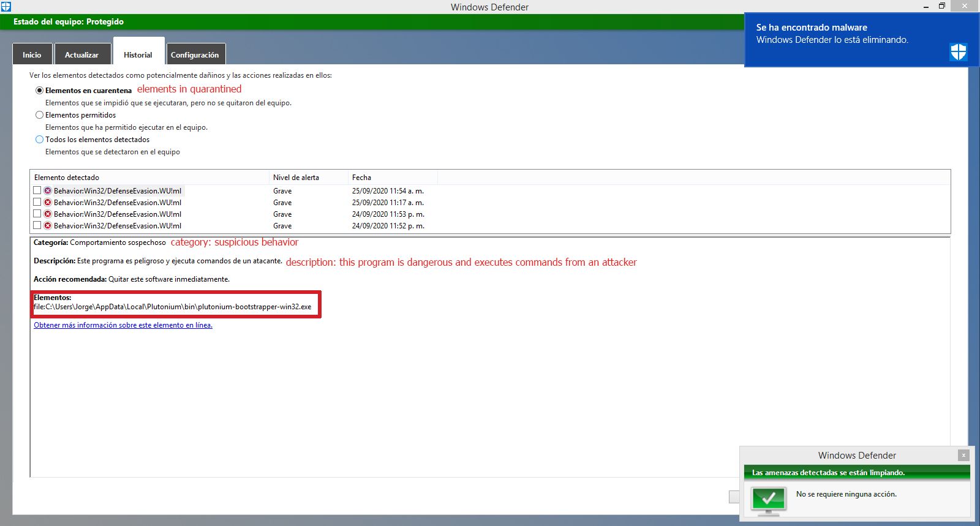Screen dimensions: 980x526
Task: Tick checkbox for 24/09/2020 11:52 p. m. entry
Action: 37,225
